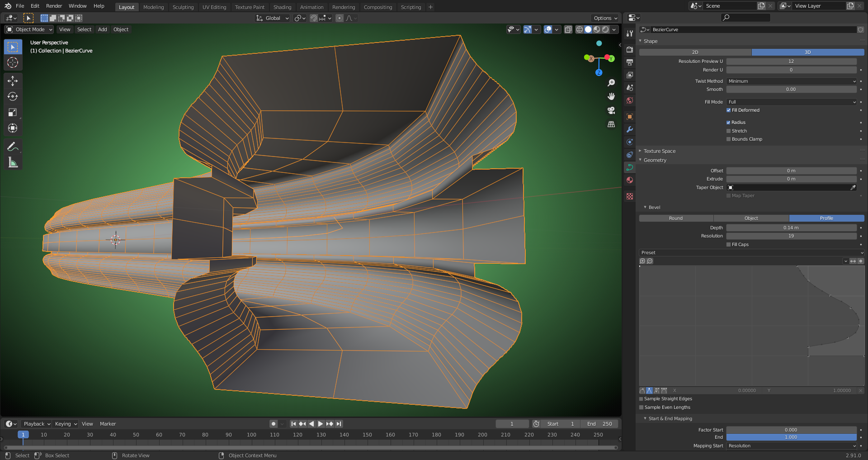
Task: Select the Move tool in the toolbar
Action: pos(13,81)
